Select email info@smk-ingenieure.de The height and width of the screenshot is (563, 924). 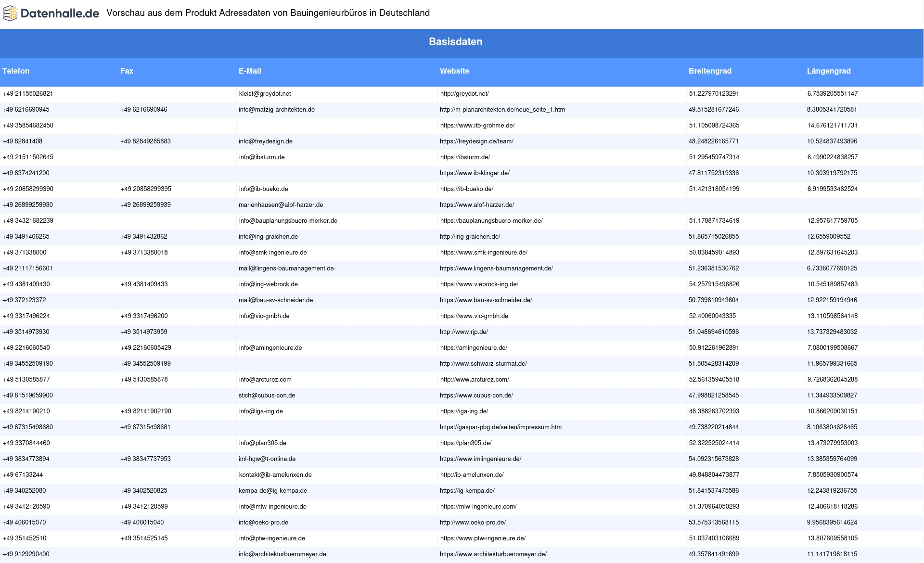(273, 253)
